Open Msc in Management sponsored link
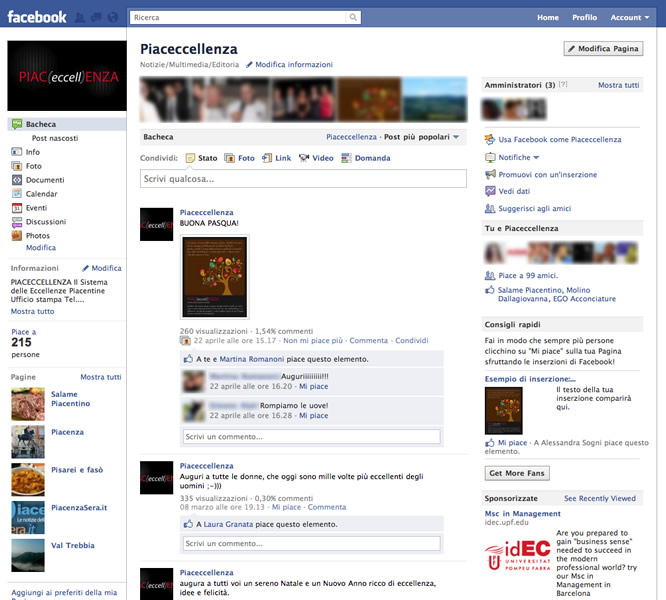The width and height of the screenshot is (666, 600). coord(522,514)
